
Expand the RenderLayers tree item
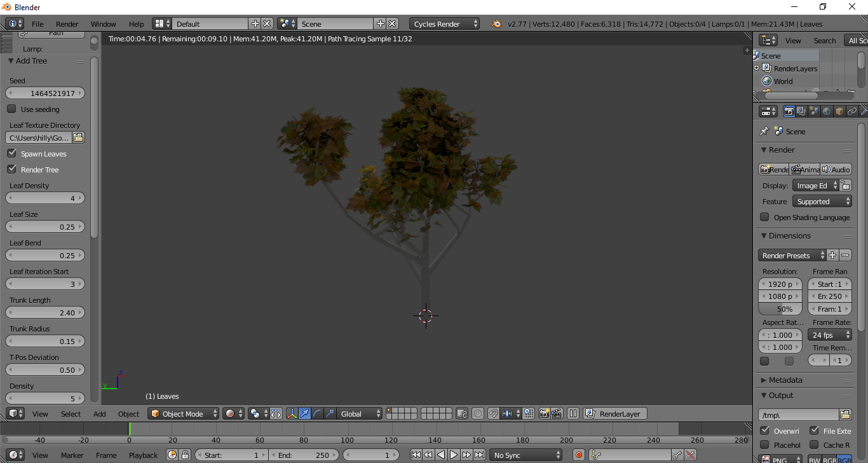click(x=756, y=68)
